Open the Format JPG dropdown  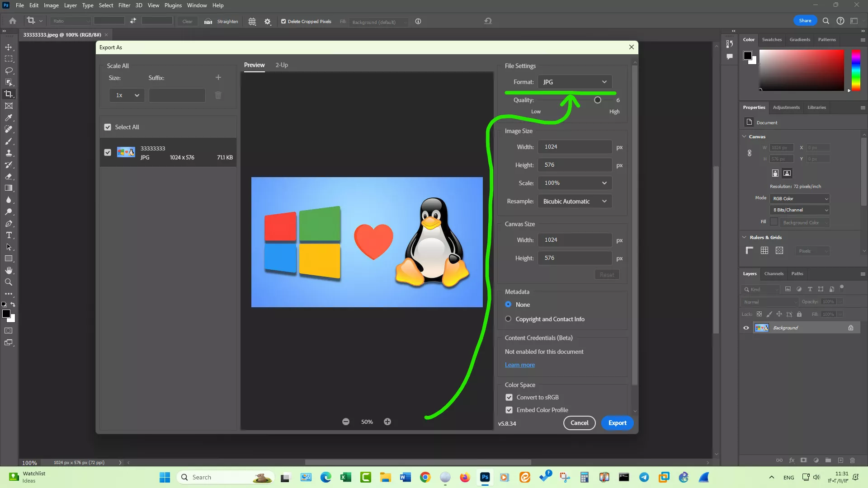[575, 82]
